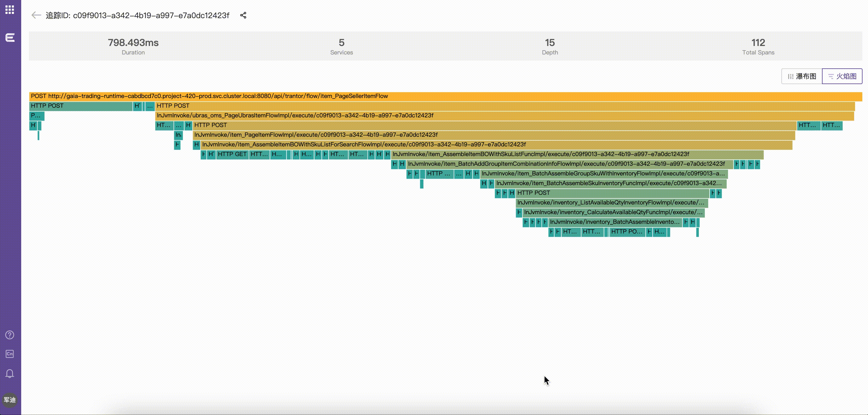Viewport: 868px width, 415px height.
Task: Click the share trace icon
Action: [x=243, y=15]
